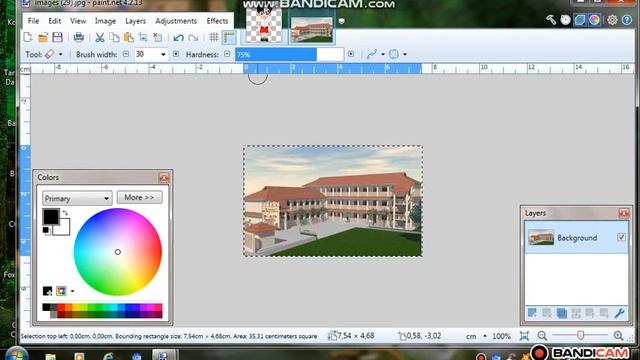Image resolution: width=640 pixels, height=360 pixels.
Task: Open the Effects menu
Action: click(217, 21)
